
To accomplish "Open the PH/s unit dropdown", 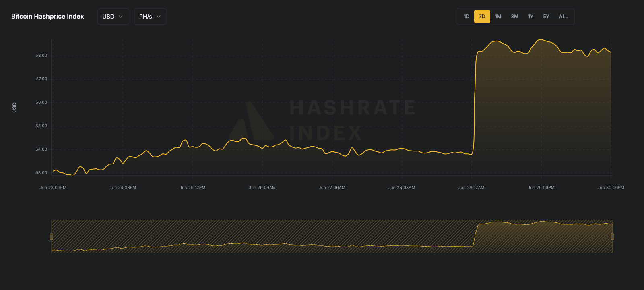I will [150, 17].
